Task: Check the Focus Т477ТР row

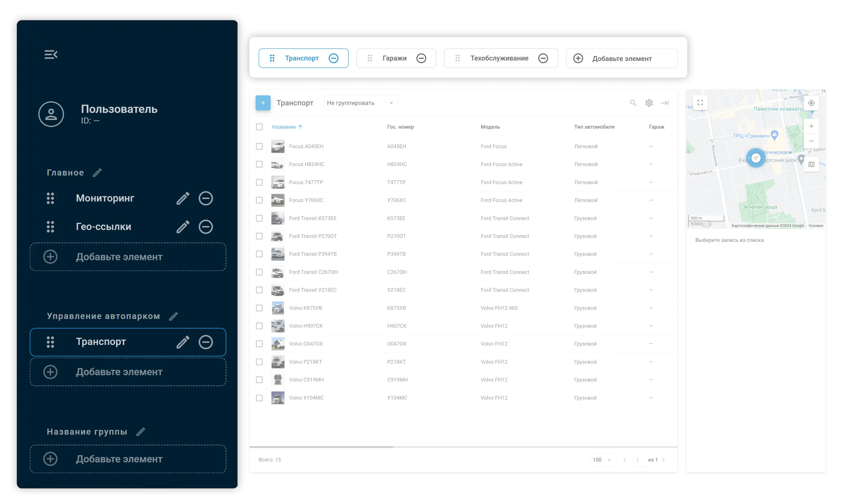Action: pyautogui.click(x=259, y=182)
